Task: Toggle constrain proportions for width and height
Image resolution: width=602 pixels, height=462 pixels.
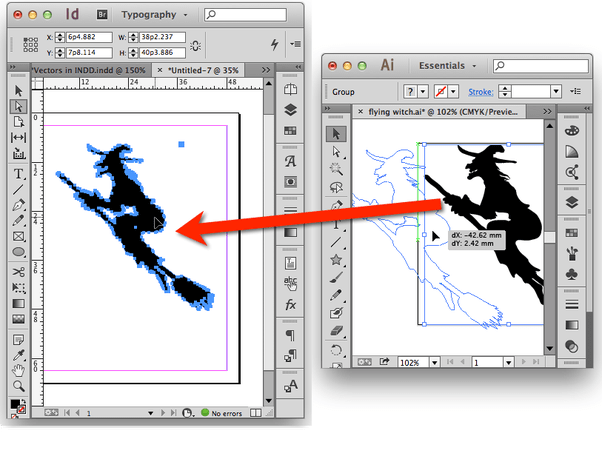Action: pos(195,45)
